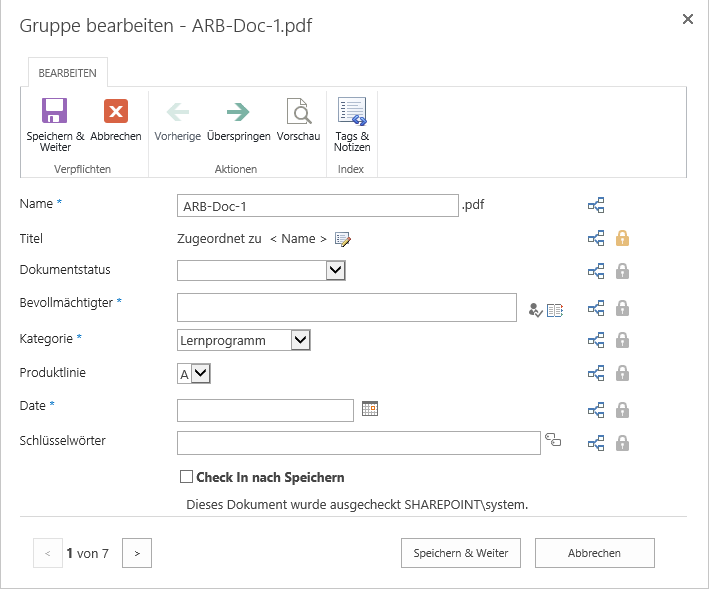
Task: Open Tags & Notizen in ribbon
Action: coord(352,111)
